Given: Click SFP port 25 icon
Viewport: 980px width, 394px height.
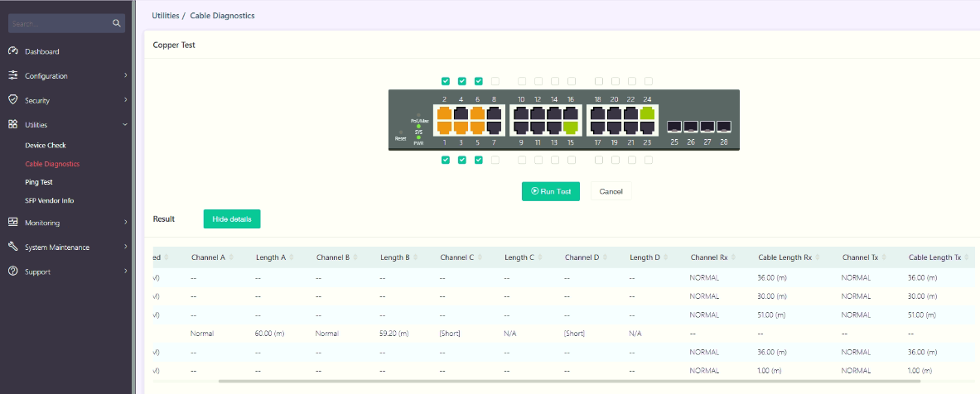Looking at the screenshot, I should click(x=674, y=127).
